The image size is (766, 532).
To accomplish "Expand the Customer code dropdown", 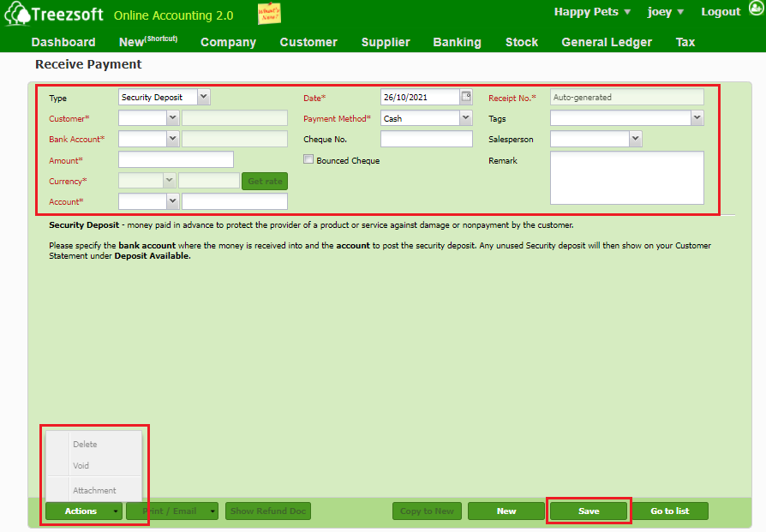I will [x=172, y=118].
